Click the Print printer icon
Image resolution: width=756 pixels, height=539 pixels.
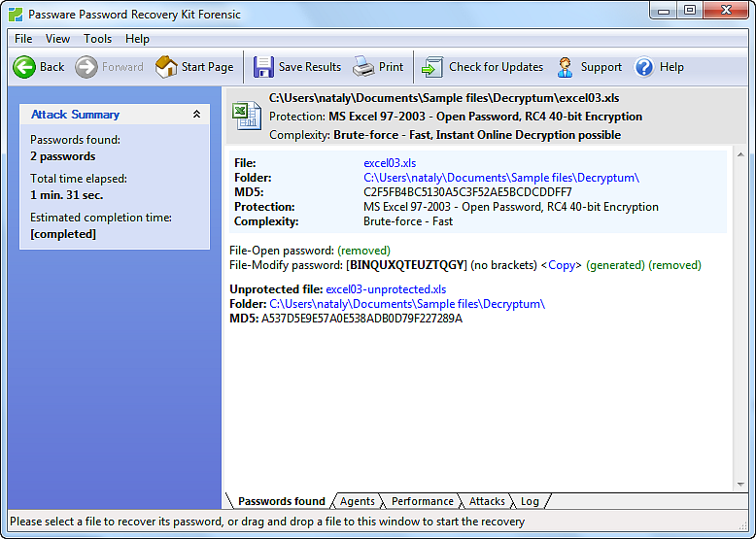click(x=363, y=67)
